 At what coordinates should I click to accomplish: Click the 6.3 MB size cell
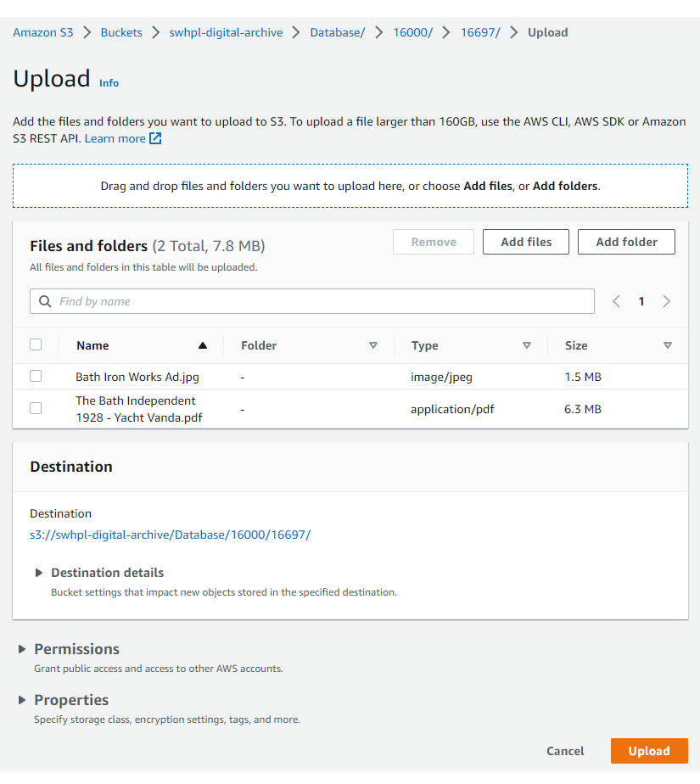click(x=583, y=409)
